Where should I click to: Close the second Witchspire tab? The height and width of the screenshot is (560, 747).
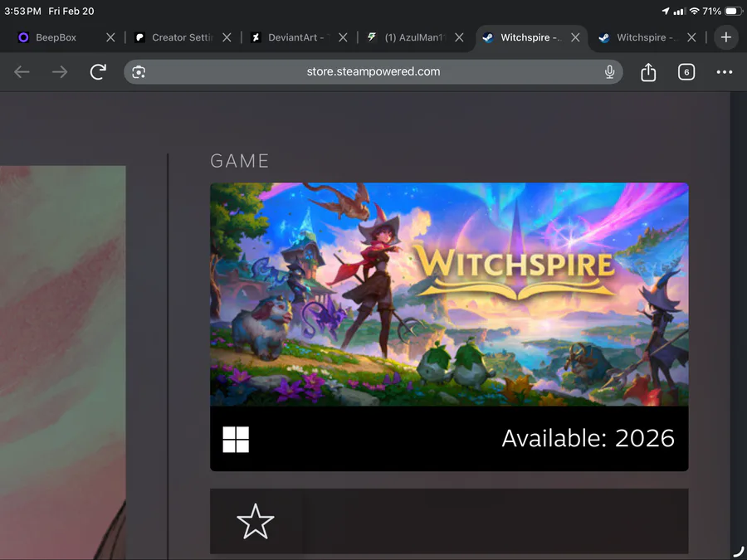[691, 37]
